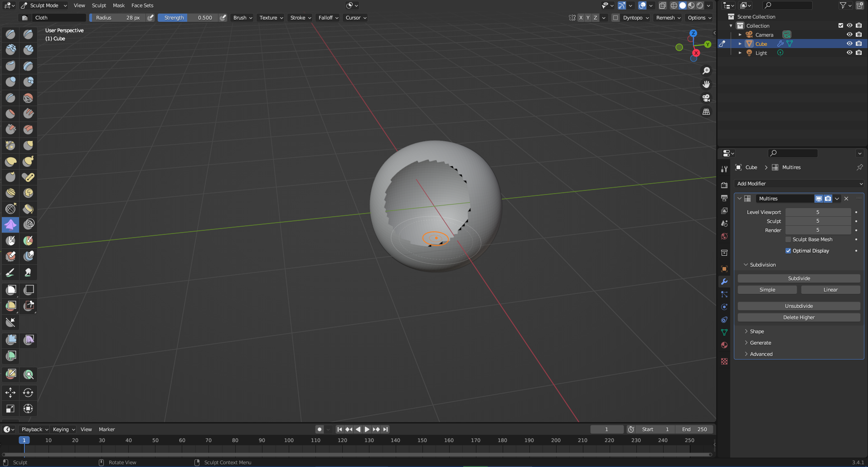Enable the Dyntopo checkbox
The image size is (868, 467).
point(616,18)
